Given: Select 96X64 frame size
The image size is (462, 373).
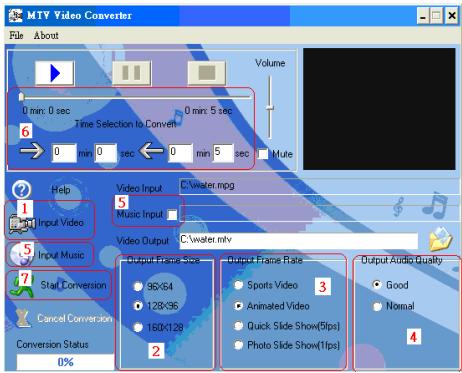Looking at the screenshot, I should click(x=138, y=286).
